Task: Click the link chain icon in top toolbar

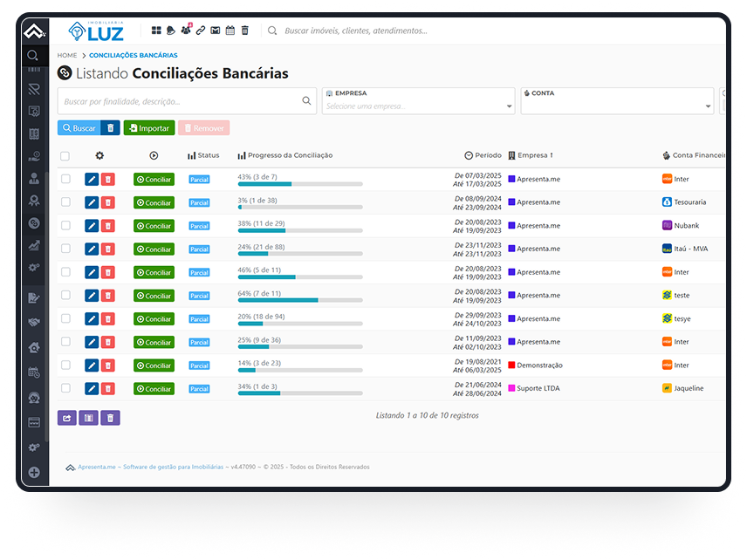Action: tap(201, 31)
